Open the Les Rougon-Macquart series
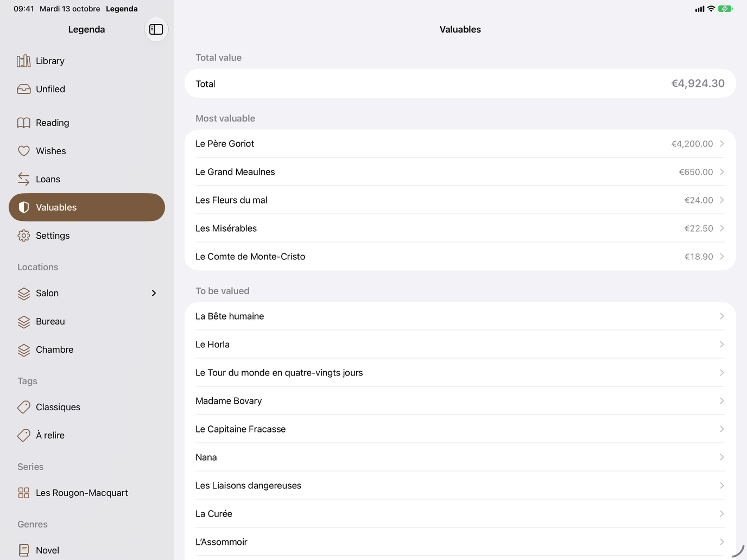Viewport: 747px width, 560px height. point(87,493)
